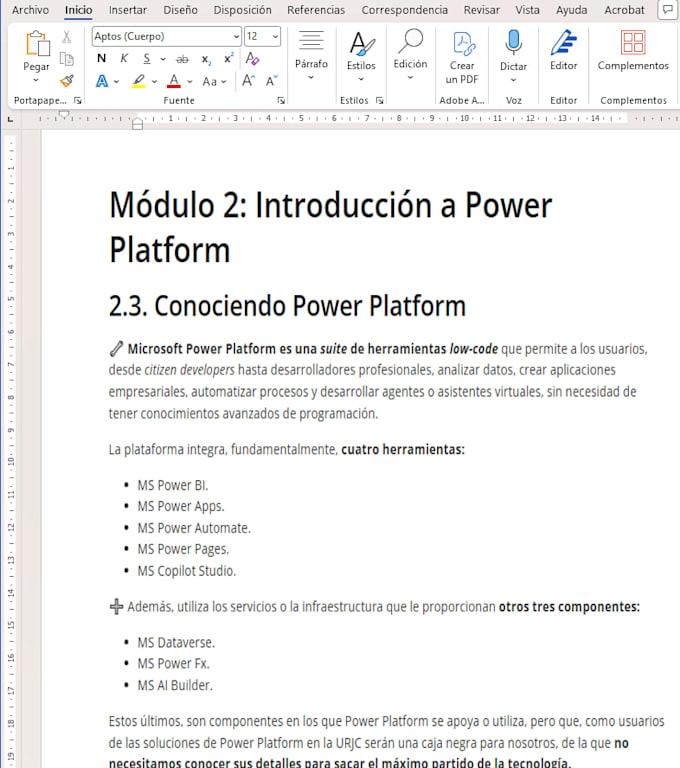The width and height of the screenshot is (680, 768).
Task: Click list item 'MS Power BI.'
Action: click(x=173, y=485)
